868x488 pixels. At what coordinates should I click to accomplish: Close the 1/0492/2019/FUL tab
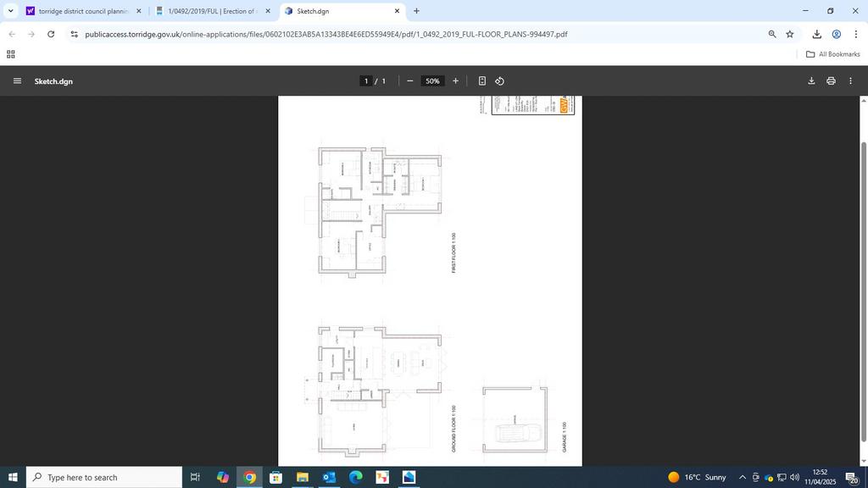click(268, 11)
